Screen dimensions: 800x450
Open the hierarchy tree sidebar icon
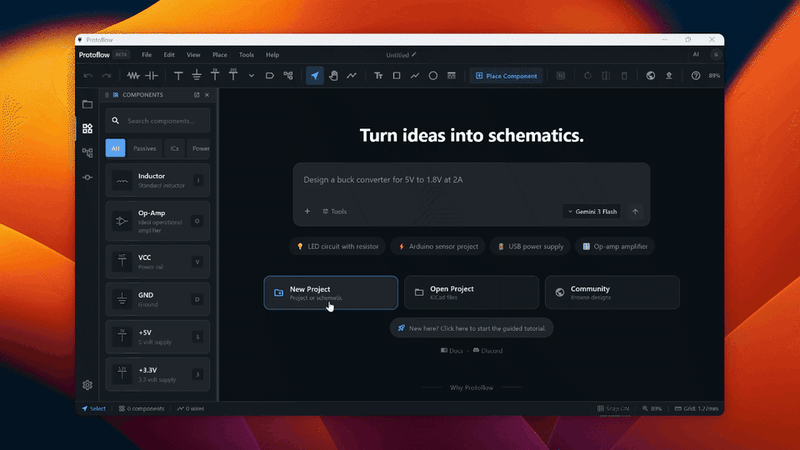tap(87, 153)
